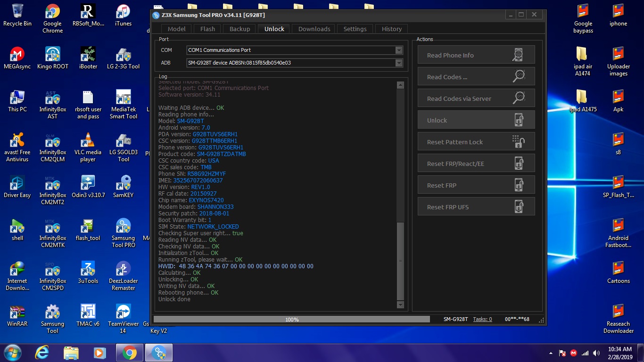Click the Reset FRP/React/EE button

(476, 163)
